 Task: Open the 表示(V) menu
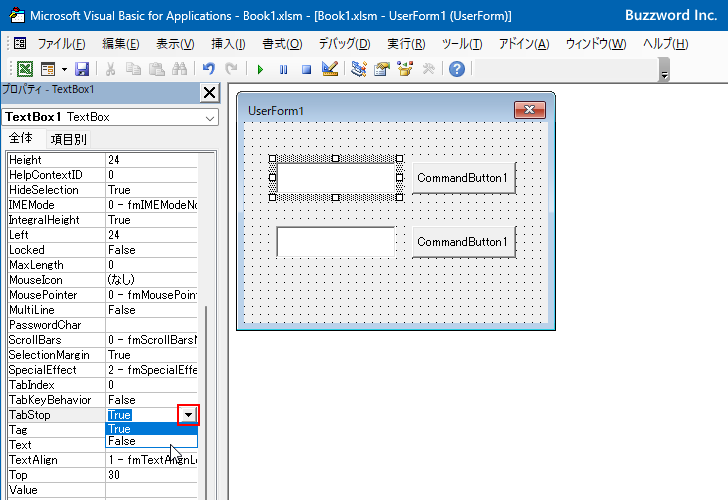175,44
